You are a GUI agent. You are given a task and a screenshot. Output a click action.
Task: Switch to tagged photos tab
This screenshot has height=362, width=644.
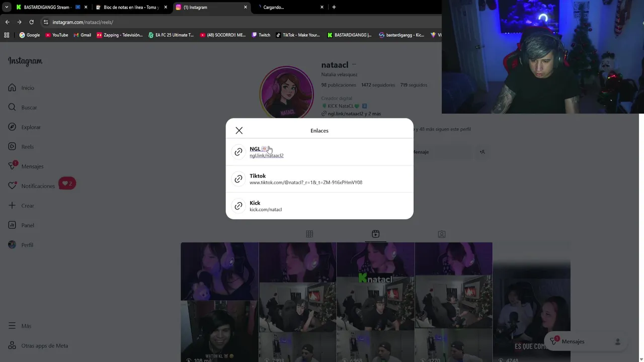point(442,234)
